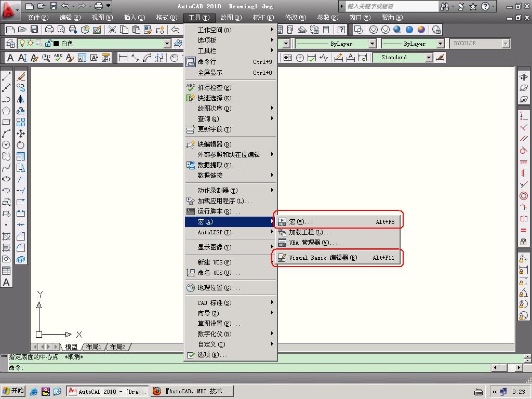
Task: Select the Rectangle draw tool
Action: [x=6, y=122]
